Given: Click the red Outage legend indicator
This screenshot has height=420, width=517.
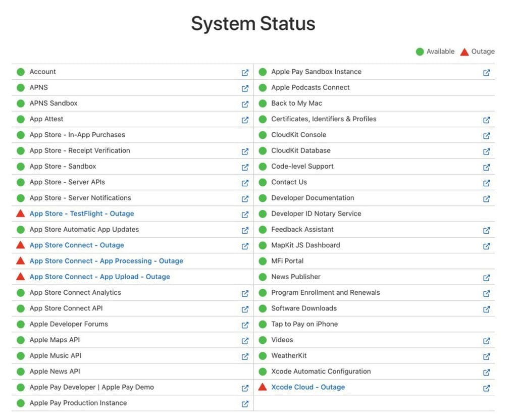Looking at the screenshot, I should 464,51.
